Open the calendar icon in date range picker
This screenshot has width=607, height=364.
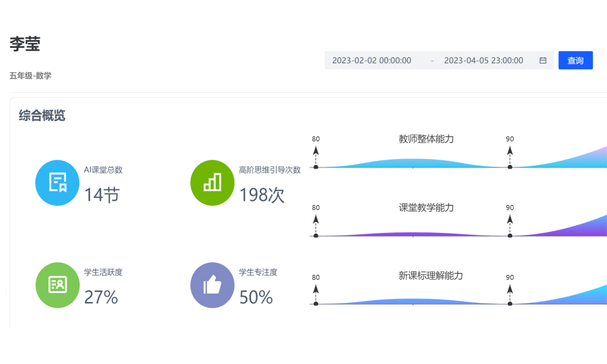tap(543, 61)
